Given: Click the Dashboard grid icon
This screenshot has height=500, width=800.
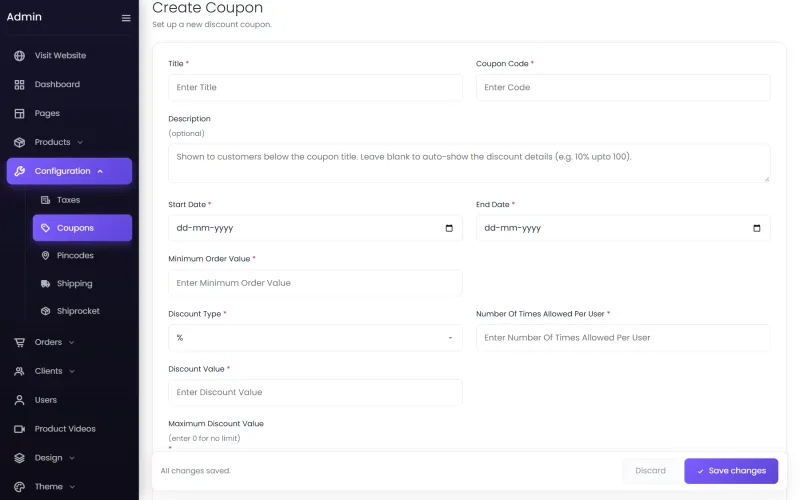Looking at the screenshot, I should pyautogui.click(x=19, y=85).
